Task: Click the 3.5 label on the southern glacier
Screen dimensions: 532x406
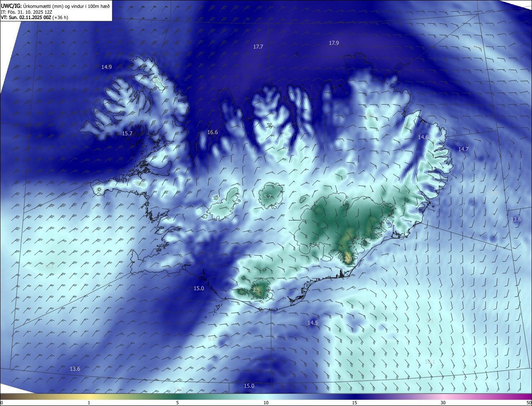Action: pyautogui.click(x=256, y=290)
